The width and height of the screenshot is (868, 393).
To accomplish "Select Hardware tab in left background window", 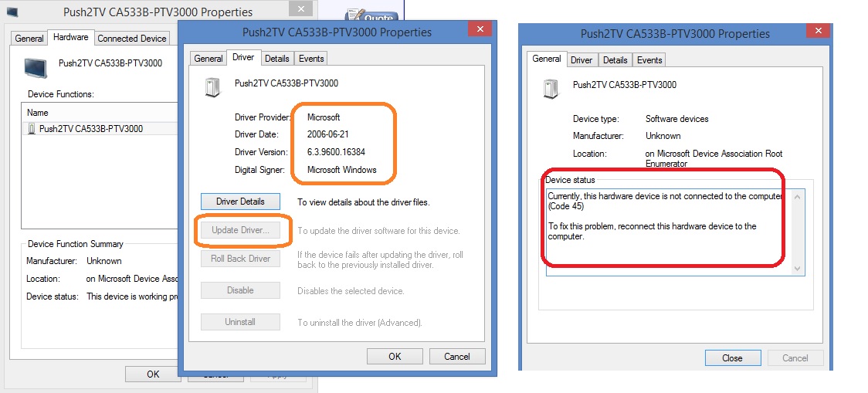I will click(71, 37).
